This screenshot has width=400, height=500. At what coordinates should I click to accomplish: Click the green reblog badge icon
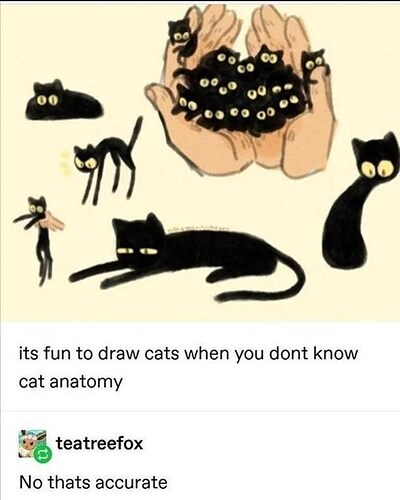(x=44, y=454)
